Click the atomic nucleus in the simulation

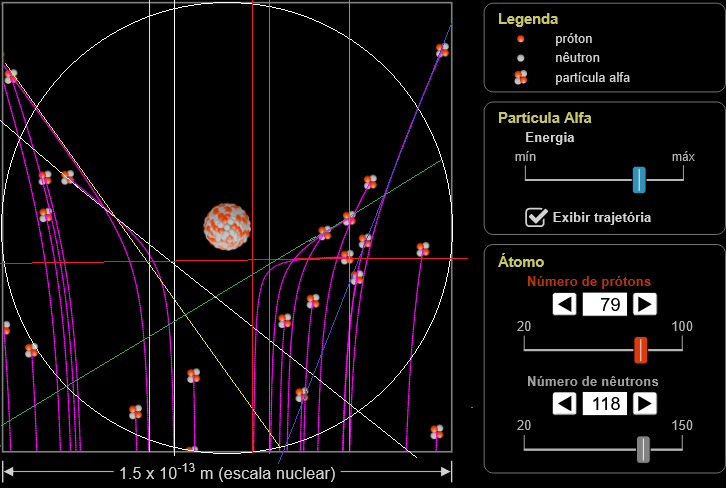click(227, 225)
